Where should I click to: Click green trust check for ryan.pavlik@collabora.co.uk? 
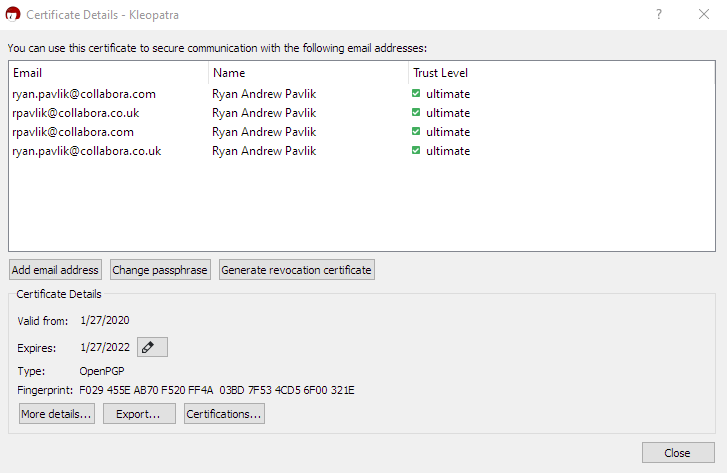tap(416, 150)
